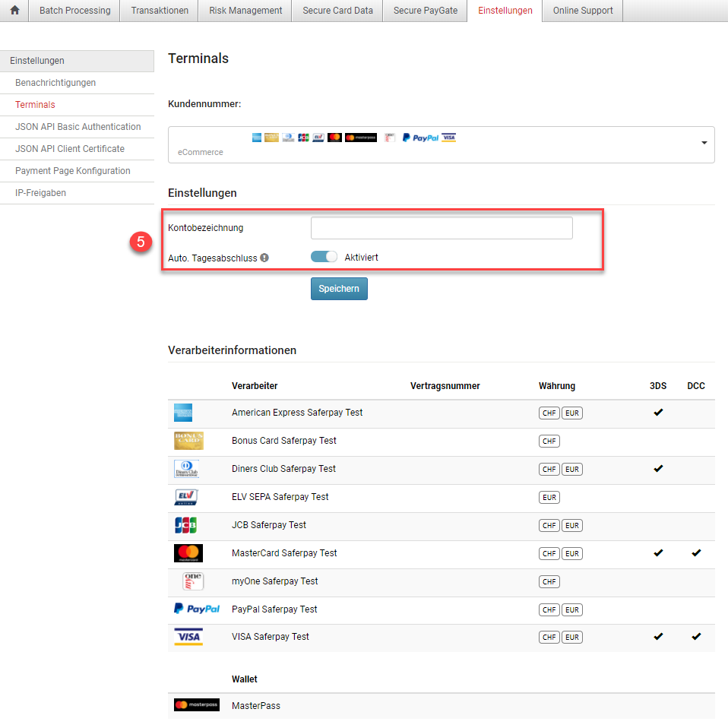Select IP-Freigaben in the sidebar
Image resolution: width=728 pixels, height=728 pixels.
(40, 193)
